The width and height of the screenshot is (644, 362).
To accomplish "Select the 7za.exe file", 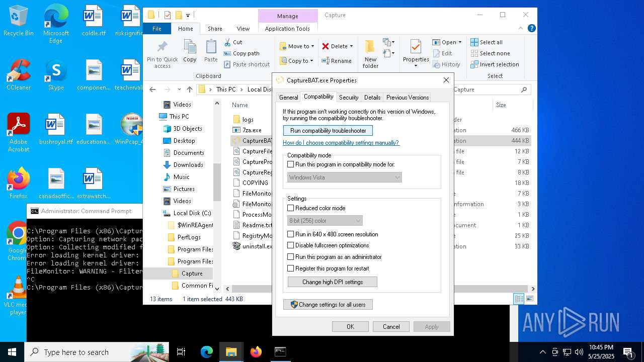I will [x=252, y=130].
